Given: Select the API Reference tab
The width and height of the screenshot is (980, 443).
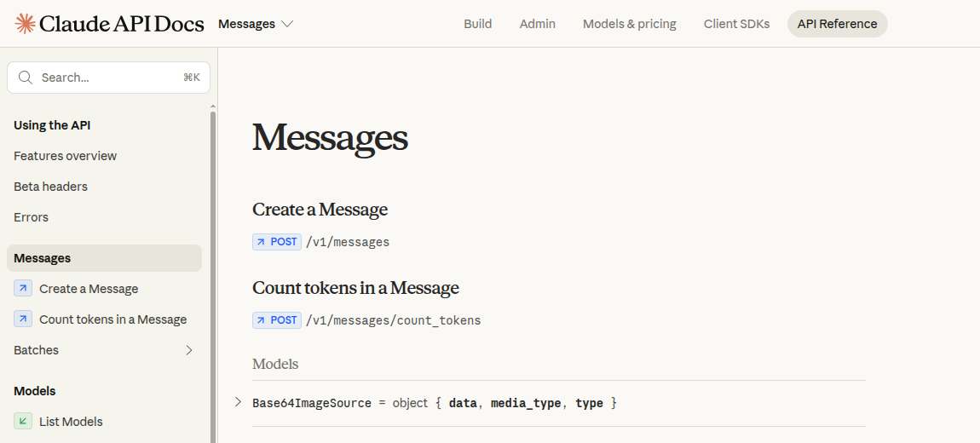Looking at the screenshot, I should pos(838,24).
